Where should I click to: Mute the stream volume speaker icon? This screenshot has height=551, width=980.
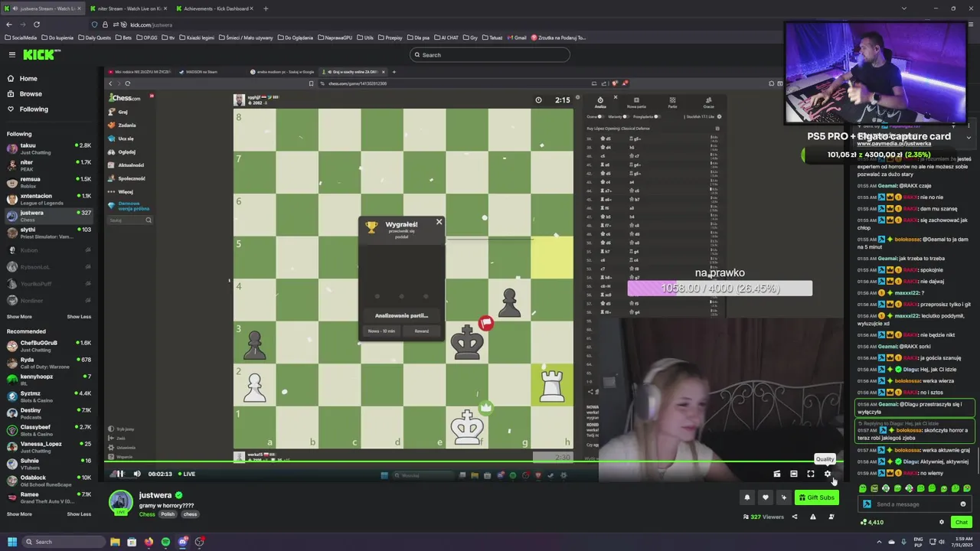point(137,474)
